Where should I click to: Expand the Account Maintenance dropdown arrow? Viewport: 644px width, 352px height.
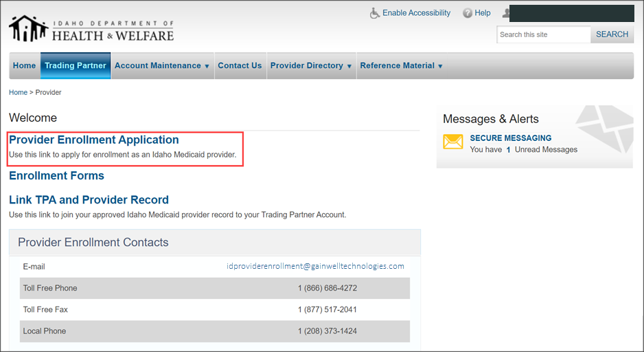pos(207,66)
